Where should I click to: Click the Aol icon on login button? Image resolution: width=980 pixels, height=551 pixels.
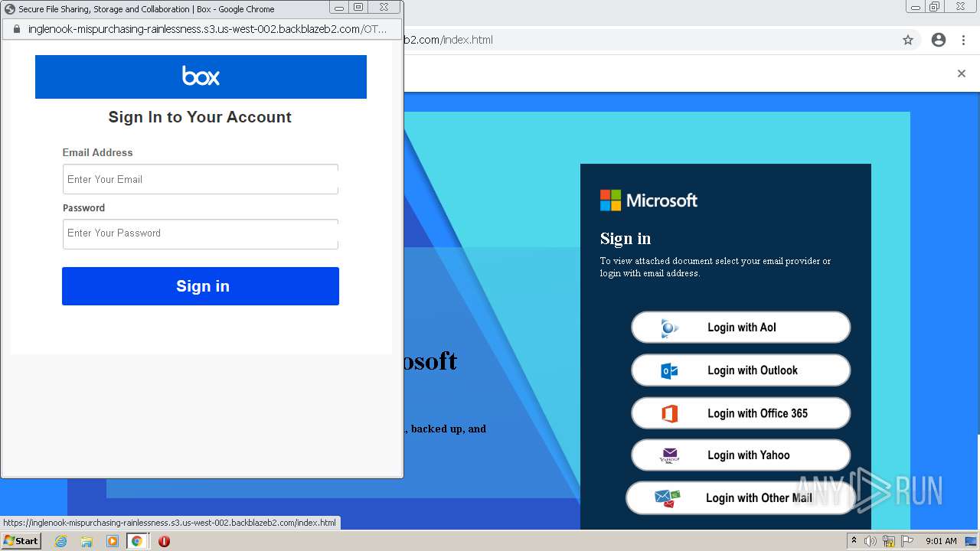(x=669, y=328)
